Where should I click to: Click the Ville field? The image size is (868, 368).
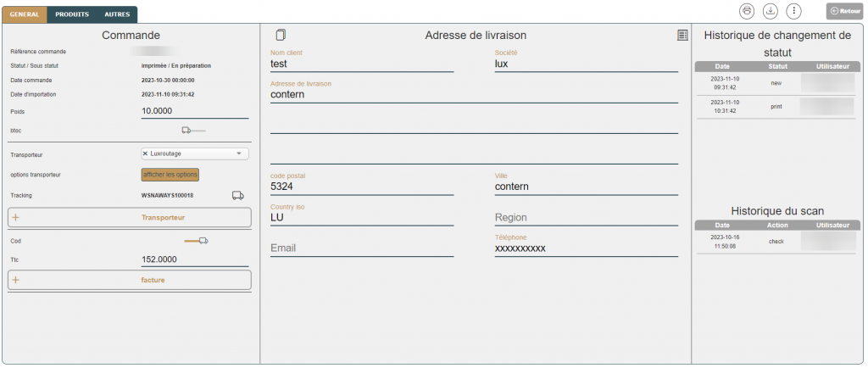[x=587, y=187]
